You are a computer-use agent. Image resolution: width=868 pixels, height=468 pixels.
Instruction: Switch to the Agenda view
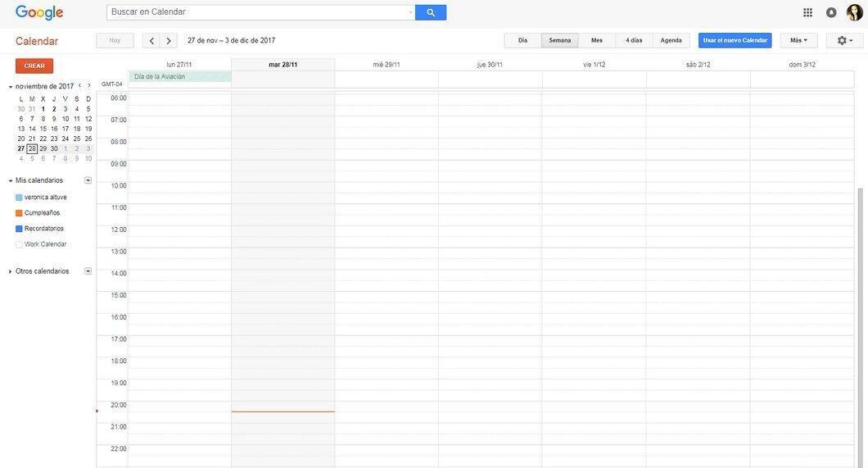[671, 40]
